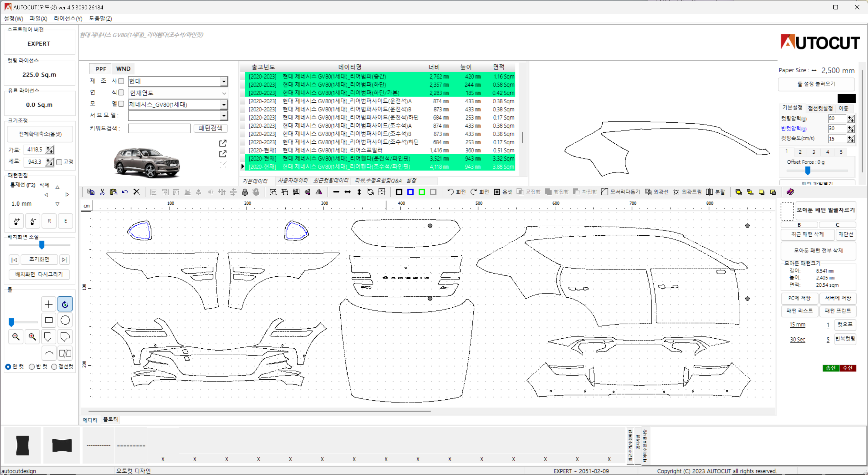Screen dimensions: 868x475
Task: Open the 서브모델 dropdown
Action: 224,116
